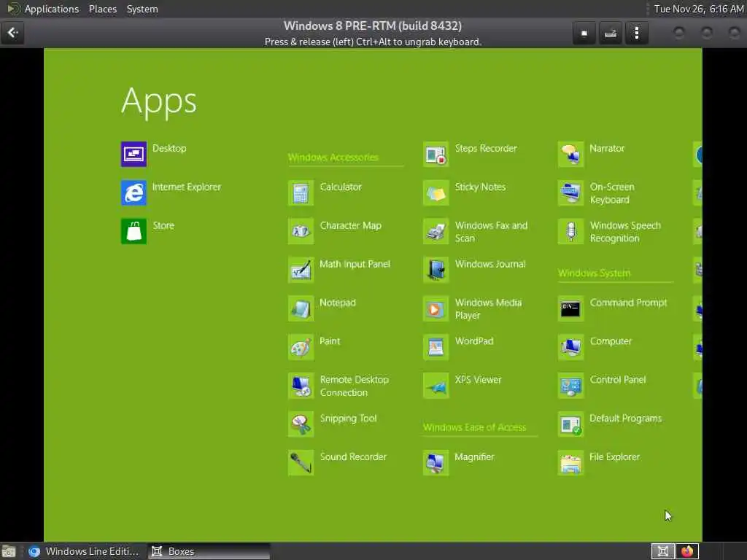Open the Desktop app tile icon
The width and height of the screenshot is (747, 560).
coord(133,155)
